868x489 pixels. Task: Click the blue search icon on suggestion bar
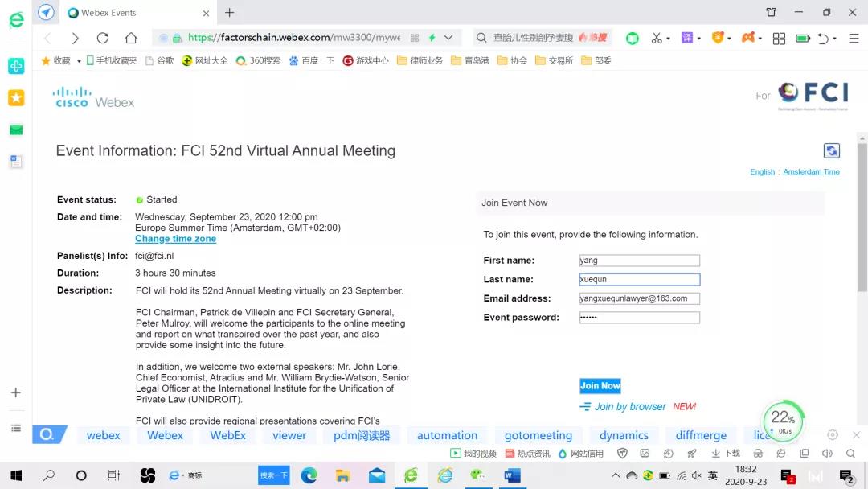pyautogui.click(x=49, y=435)
